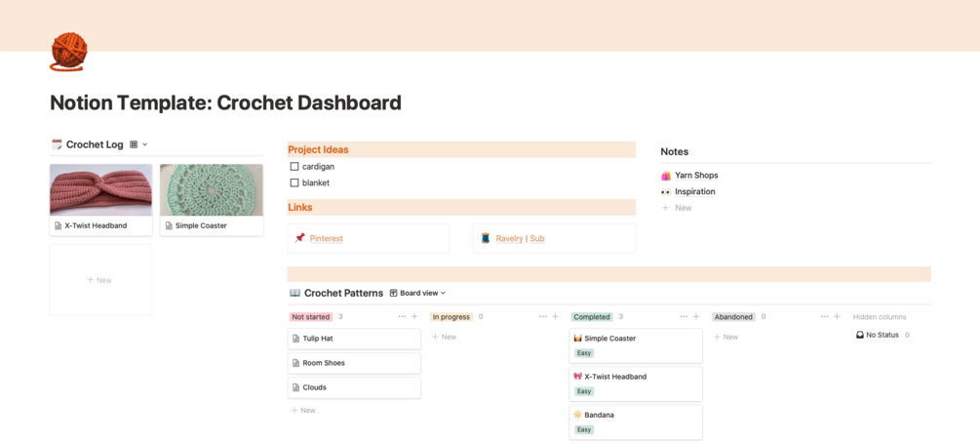Click the orange yarn ball page icon
The width and height of the screenshot is (980, 444).
pyautogui.click(x=68, y=52)
